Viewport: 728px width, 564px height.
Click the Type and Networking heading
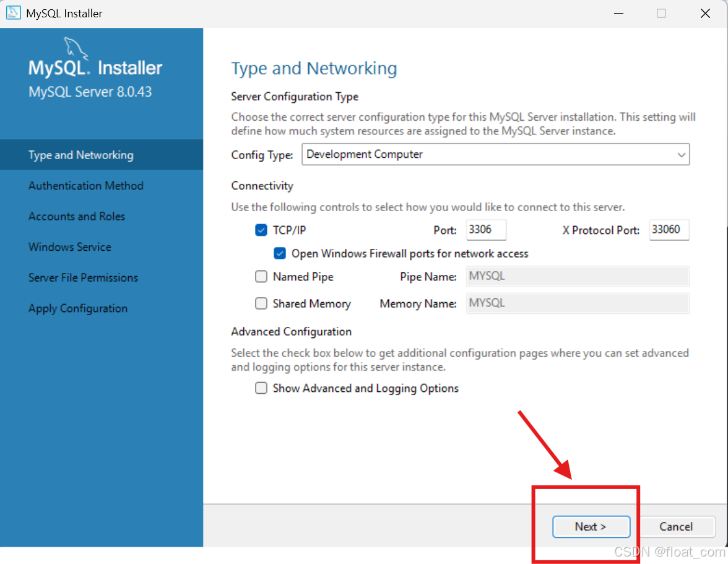314,68
